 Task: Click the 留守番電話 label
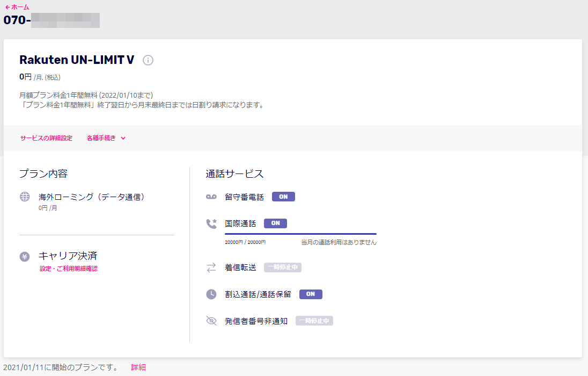(x=245, y=197)
